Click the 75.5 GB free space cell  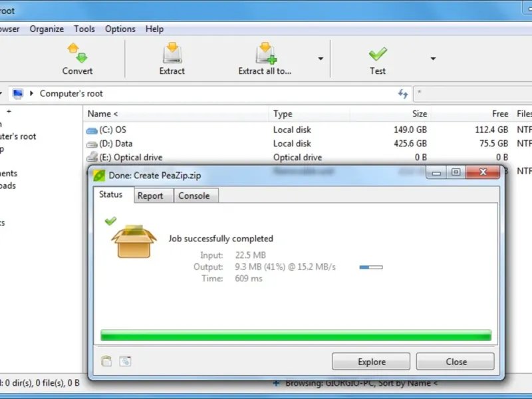click(493, 144)
